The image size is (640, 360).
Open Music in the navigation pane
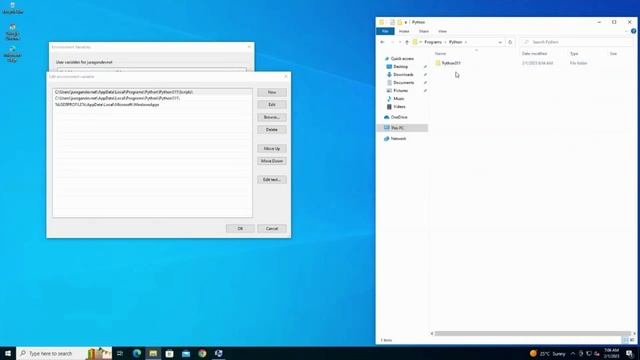(x=396, y=99)
